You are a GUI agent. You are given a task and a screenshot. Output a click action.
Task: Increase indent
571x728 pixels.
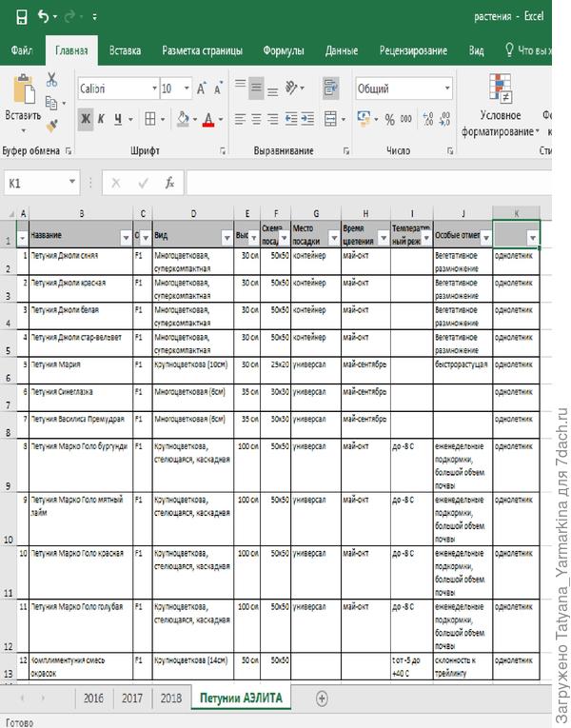click(x=307, y=119)
